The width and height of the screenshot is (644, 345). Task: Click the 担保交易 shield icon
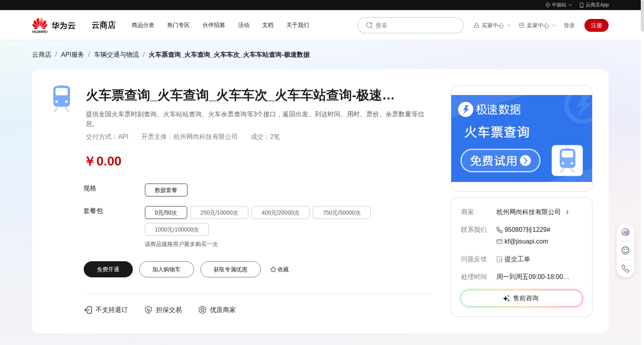[x=149, y=310]
